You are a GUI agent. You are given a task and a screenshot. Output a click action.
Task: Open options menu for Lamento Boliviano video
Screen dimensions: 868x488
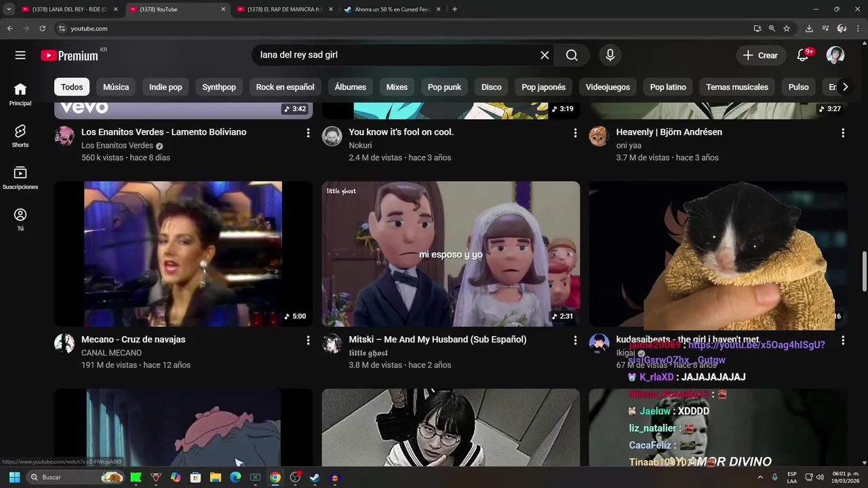click(x=308, y=133)
